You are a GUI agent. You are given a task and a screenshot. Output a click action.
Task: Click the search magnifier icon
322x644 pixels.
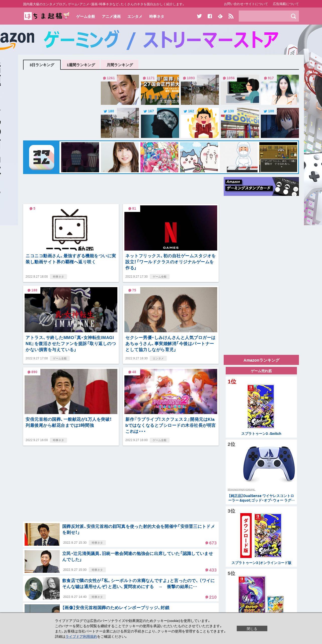(x=293, y=16)
